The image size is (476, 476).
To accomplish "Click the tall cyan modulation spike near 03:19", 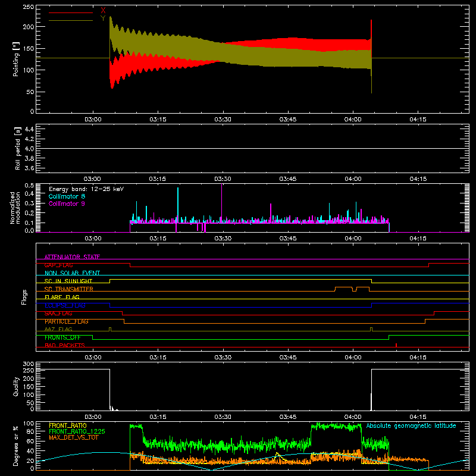I will coord(178,204).
